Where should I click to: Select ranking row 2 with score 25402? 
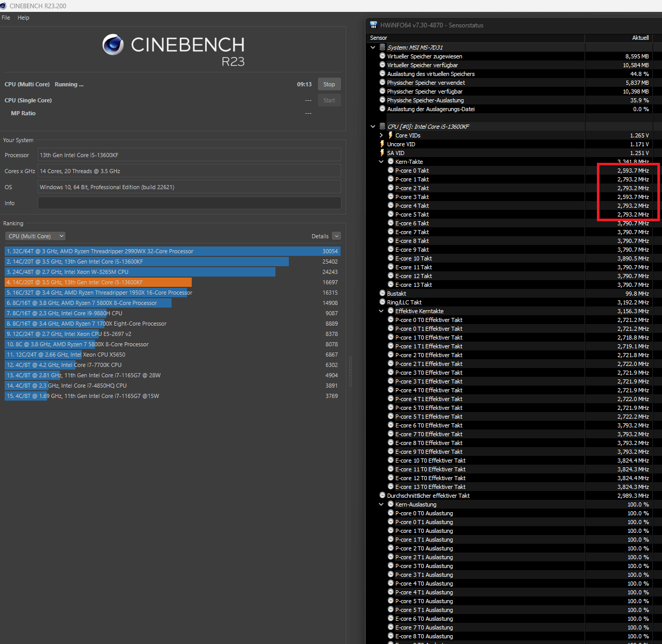coord(173,262)
